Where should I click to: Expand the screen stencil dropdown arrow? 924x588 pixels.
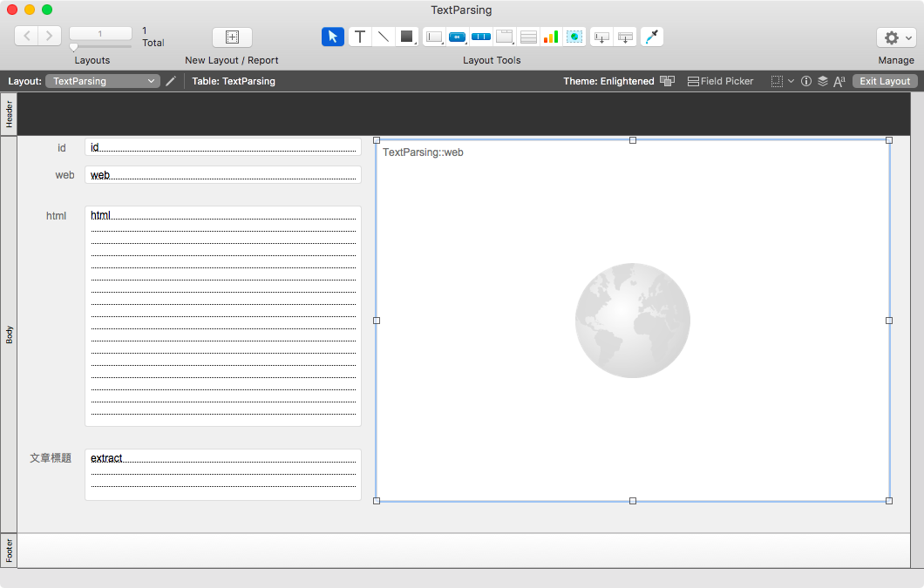[791, 81]
